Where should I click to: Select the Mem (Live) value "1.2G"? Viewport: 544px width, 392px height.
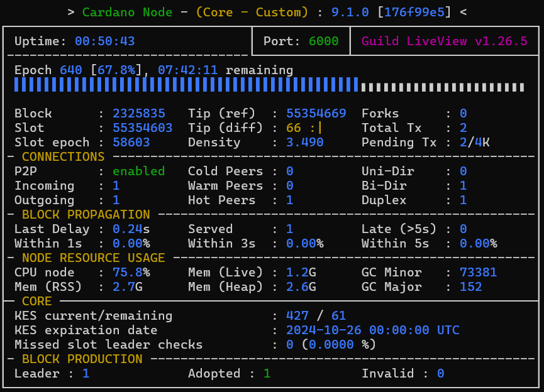click(x=301, y=273)
